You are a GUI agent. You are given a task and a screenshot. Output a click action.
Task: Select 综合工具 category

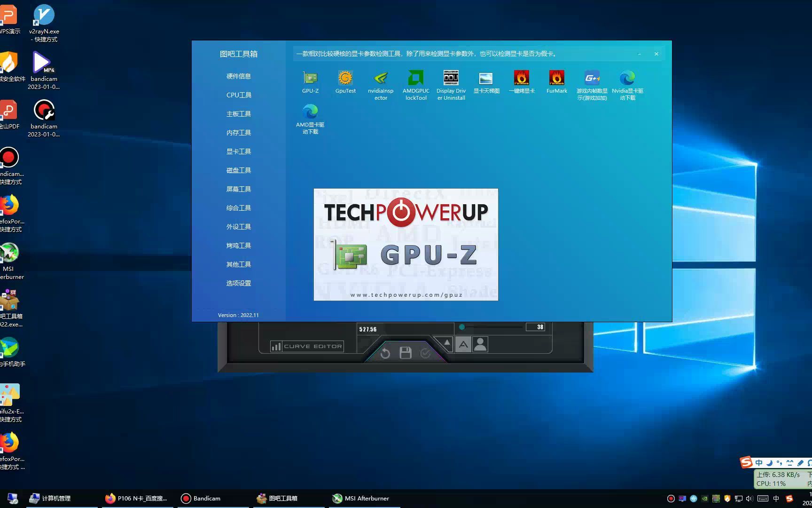coord(239,208)
